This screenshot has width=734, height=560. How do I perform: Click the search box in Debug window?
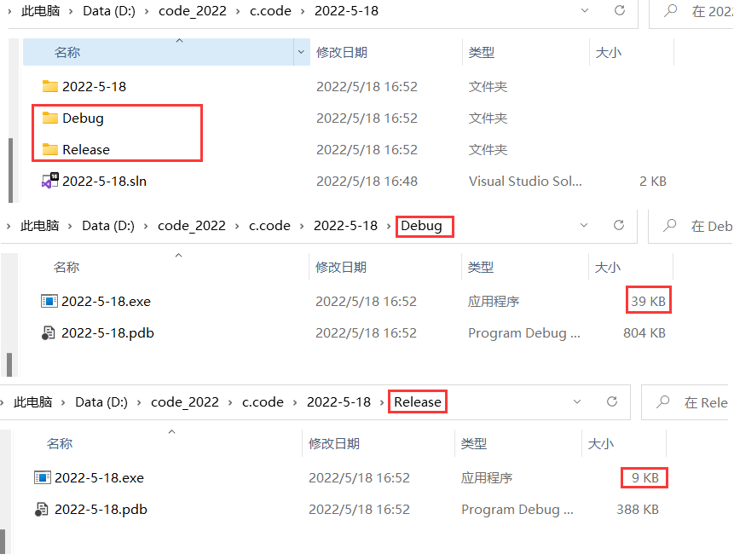(x=691, y=226)
